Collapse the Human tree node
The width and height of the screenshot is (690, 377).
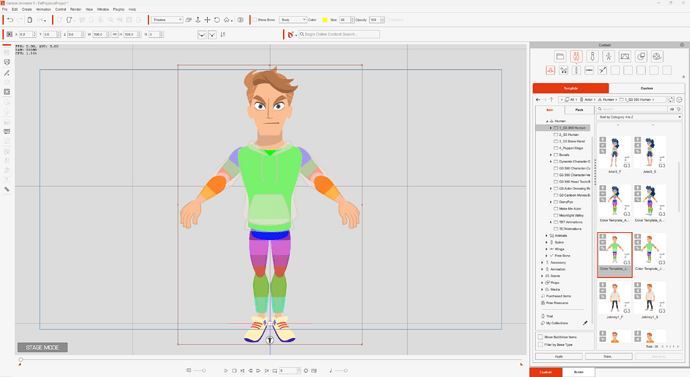(547, 121)
